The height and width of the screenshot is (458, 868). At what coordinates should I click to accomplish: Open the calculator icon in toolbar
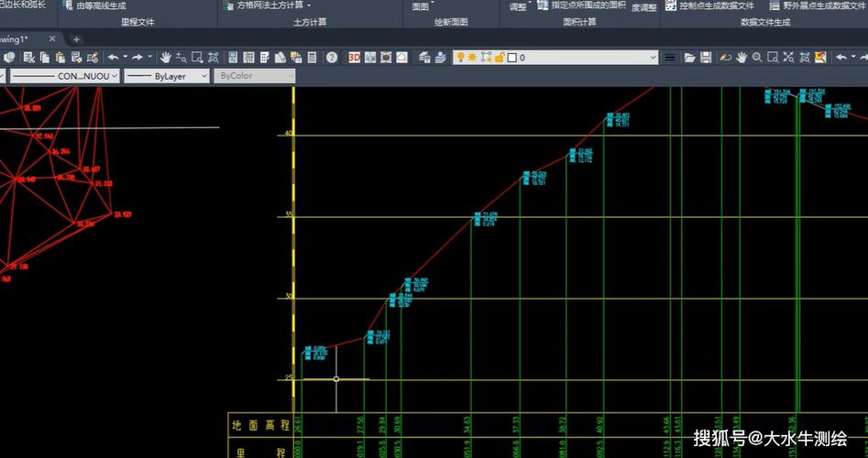pyautogui.click(x=312, y=58)
